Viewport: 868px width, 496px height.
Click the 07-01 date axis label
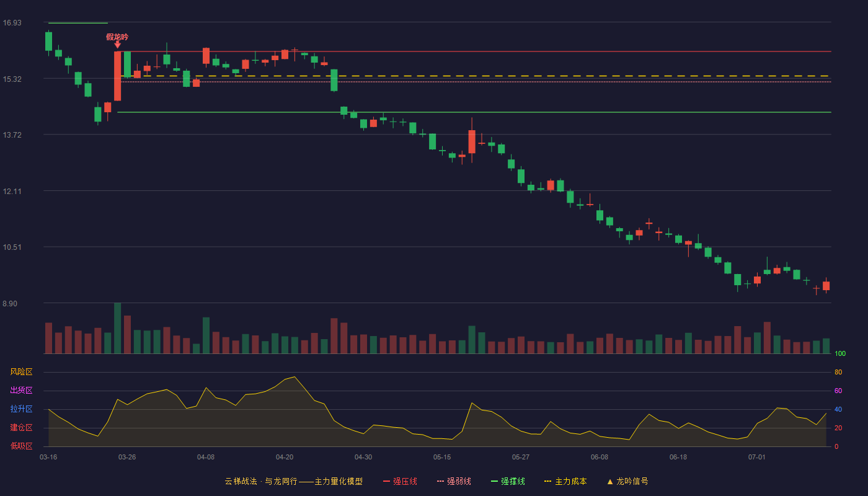pyautogui.click(x=757, y=457)
